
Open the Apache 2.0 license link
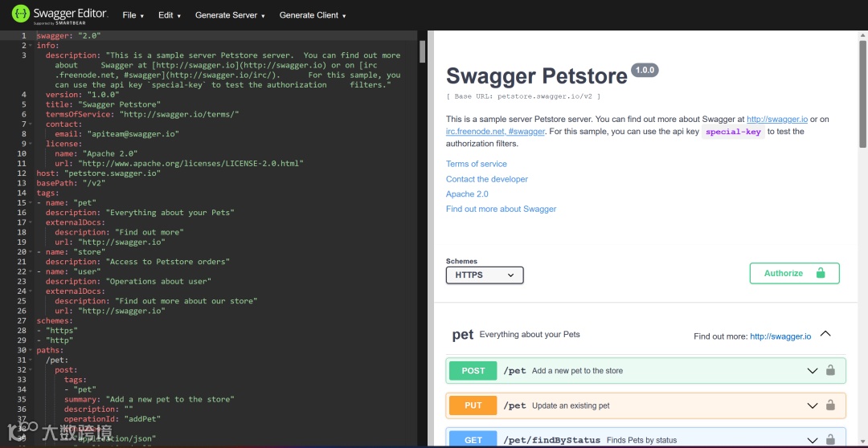point(467,194)
